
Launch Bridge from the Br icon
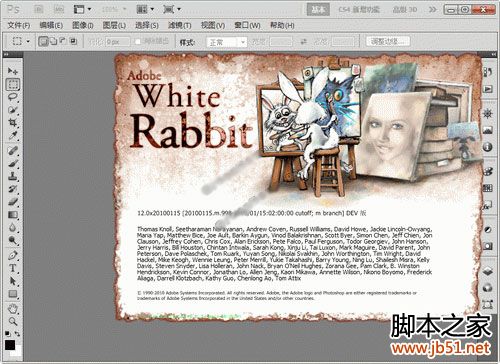click(x=39, y=9)
